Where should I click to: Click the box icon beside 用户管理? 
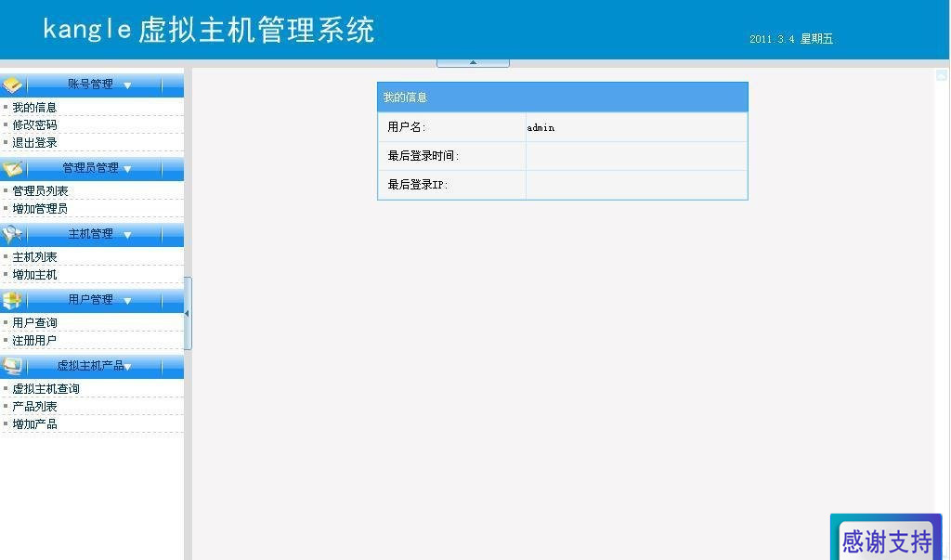12,300
